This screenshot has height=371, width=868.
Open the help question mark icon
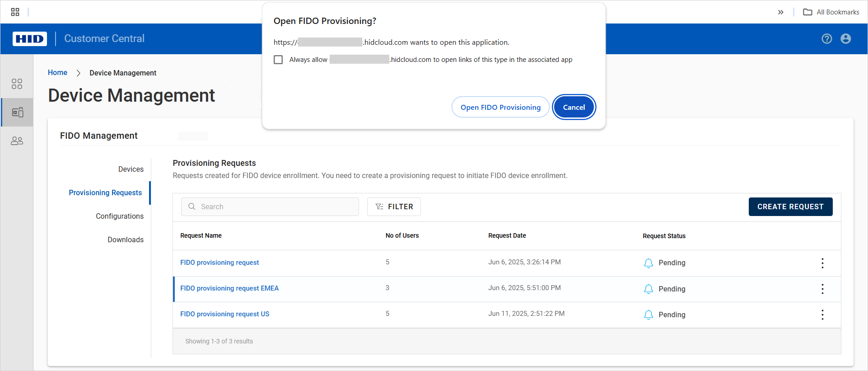(x=826, y=39)
